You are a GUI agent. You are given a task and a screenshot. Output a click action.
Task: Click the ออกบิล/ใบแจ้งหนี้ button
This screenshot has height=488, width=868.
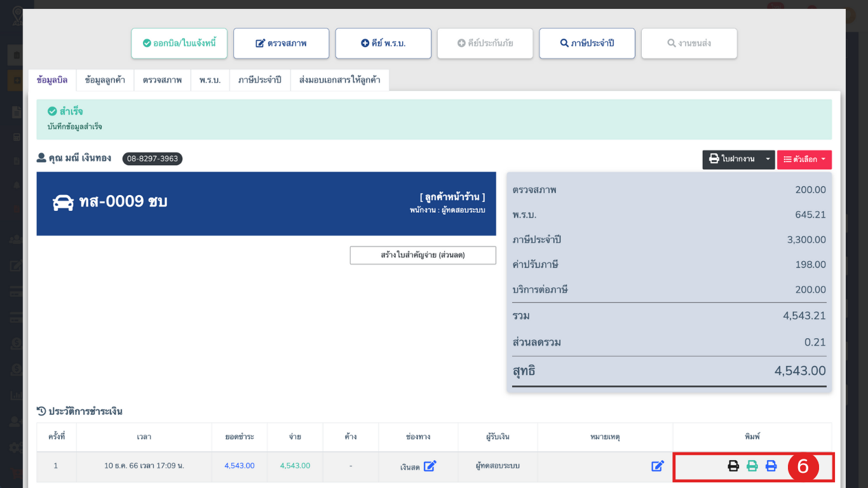click(x=179, y=43)
